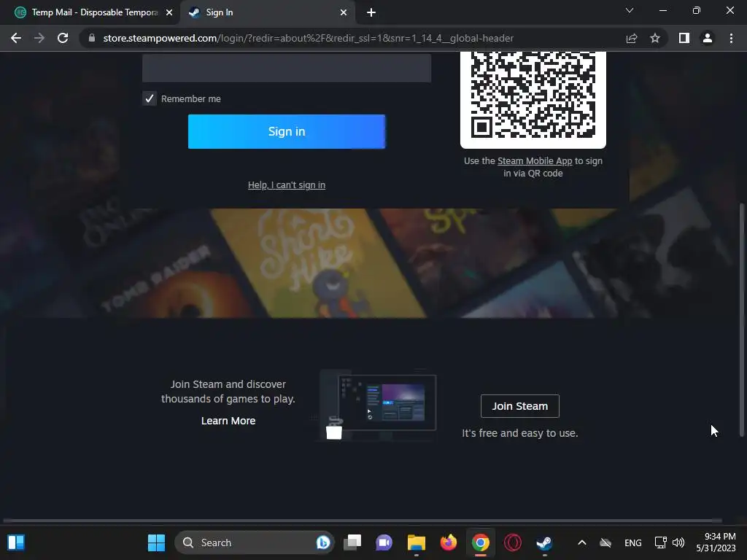The width and height of the screenshot is (747, 560).
Task: Close the Temp Mail tab
Action: [169, 12]
